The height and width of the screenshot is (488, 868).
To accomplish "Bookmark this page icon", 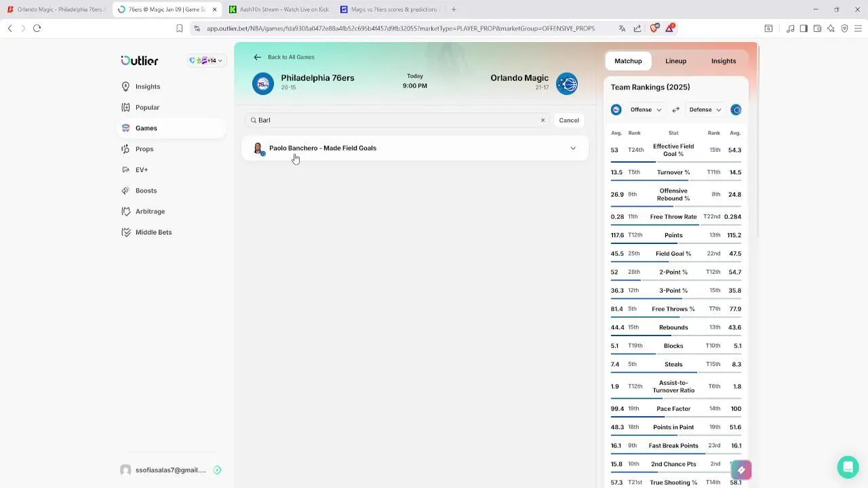I will pos(180,28).
